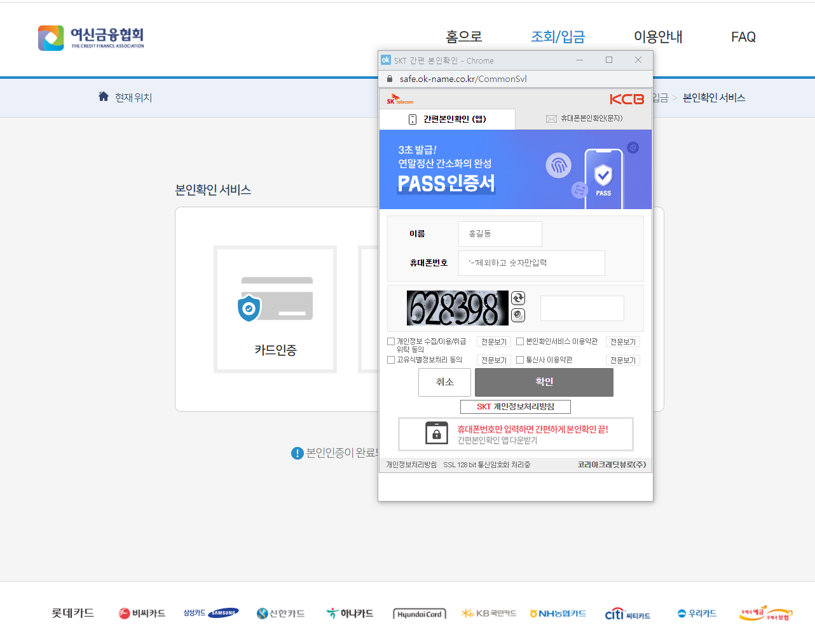Click the Hyundai Card logo
Screen dimensions: 815x644
(x=420, y=614)
